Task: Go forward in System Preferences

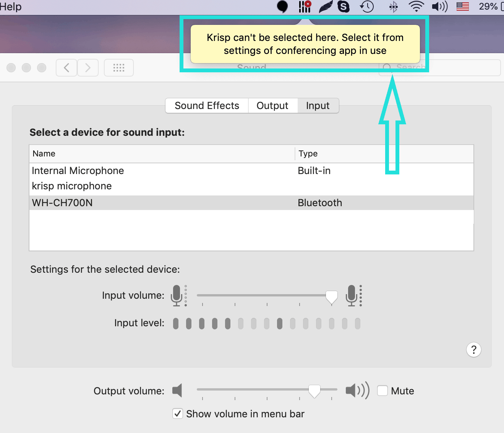Action: coord(88,68)
